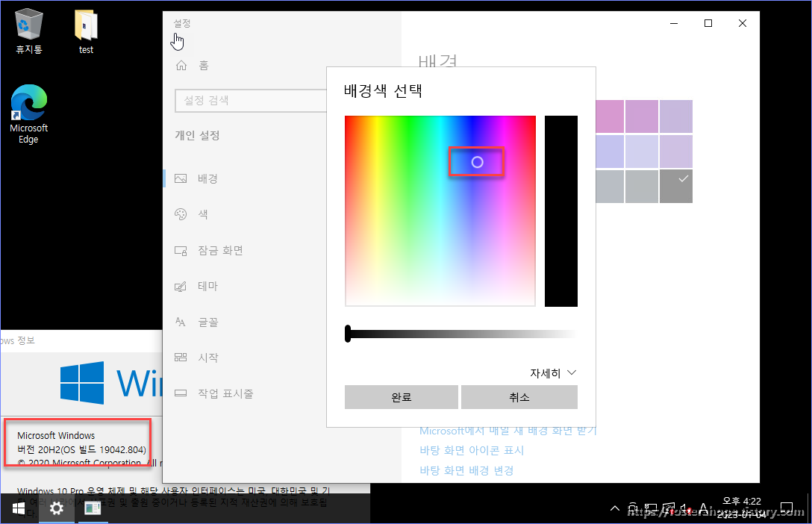The width and height of the screenshot is (812, 524).
Task: Switch to the Settings gear taskbar icon
Action: tap(56, 508)
